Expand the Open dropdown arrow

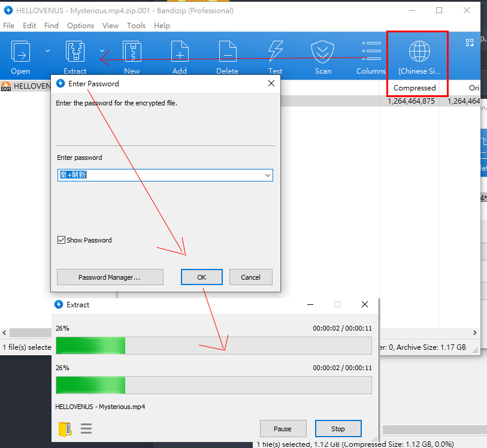[47, 50]
